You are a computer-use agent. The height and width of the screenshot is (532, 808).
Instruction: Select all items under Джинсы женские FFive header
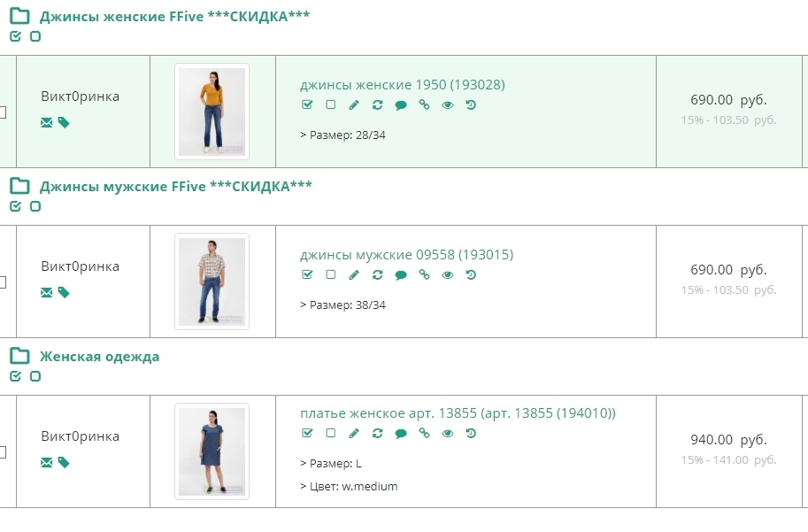click(15, 36)
